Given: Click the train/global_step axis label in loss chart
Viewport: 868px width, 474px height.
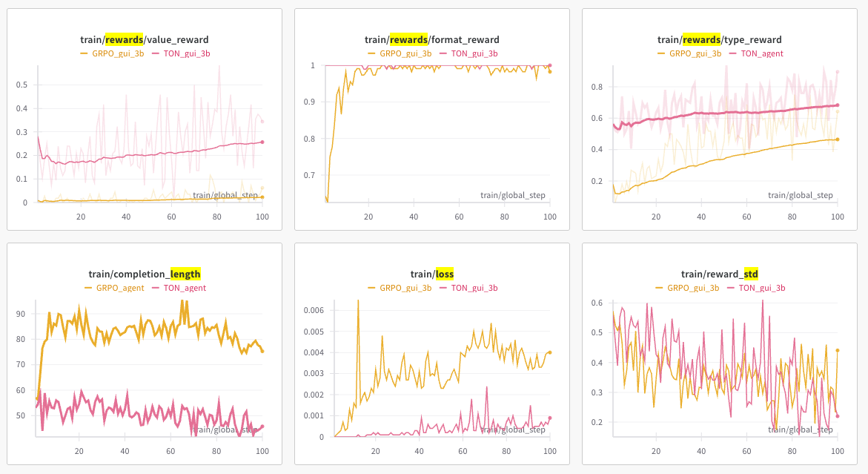Looking at the screenshot, I should [x=513, y=429].
